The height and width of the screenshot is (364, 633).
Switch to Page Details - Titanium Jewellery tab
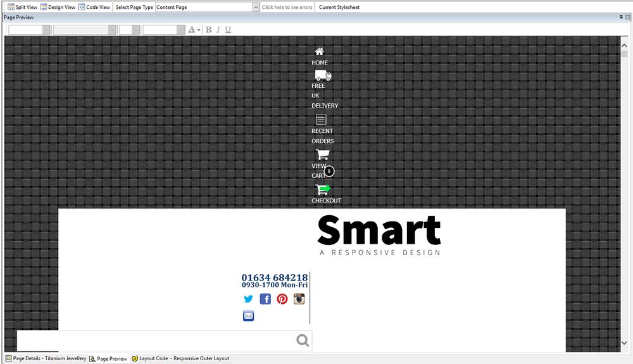pyautogui.click(x=46, y=358)
